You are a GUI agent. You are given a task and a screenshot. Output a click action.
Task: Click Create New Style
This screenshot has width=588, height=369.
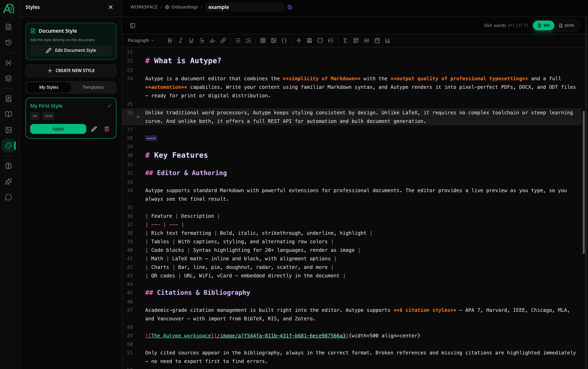click(71, 71)
